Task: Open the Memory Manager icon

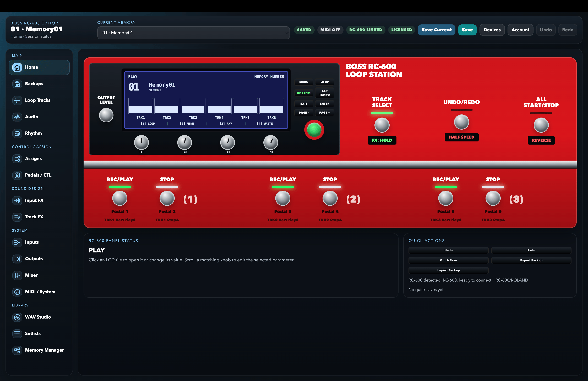Action: pos(17,350)
